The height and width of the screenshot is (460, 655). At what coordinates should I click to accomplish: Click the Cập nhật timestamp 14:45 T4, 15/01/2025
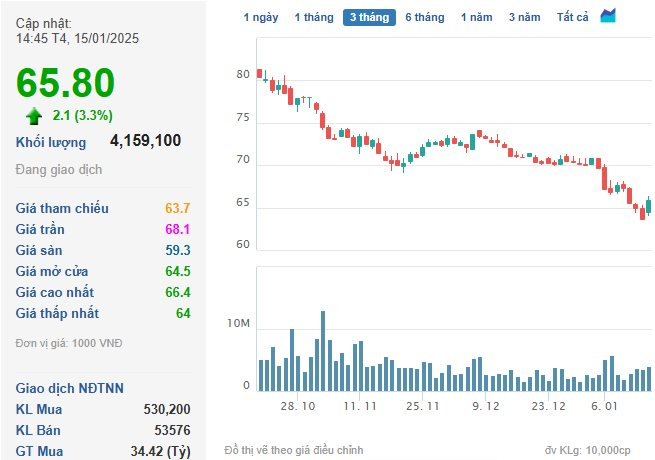pos(77,38)
